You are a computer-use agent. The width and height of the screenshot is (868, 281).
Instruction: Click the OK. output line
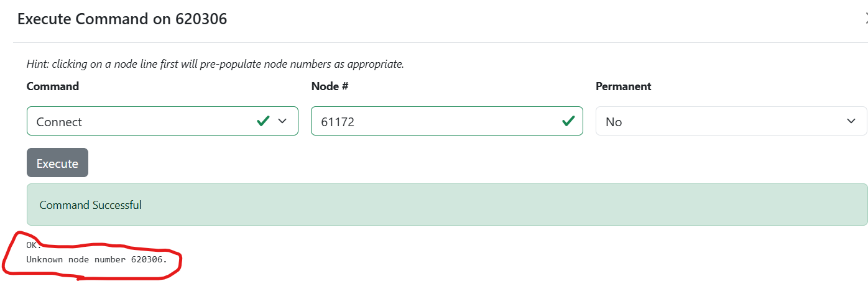(34, 245)
